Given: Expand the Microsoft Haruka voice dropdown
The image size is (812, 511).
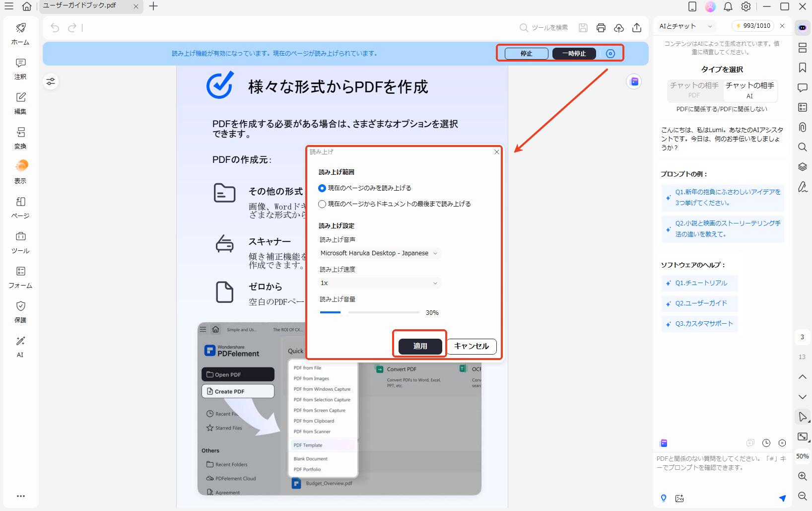Looking at the screenshot, I should [380, 253].
